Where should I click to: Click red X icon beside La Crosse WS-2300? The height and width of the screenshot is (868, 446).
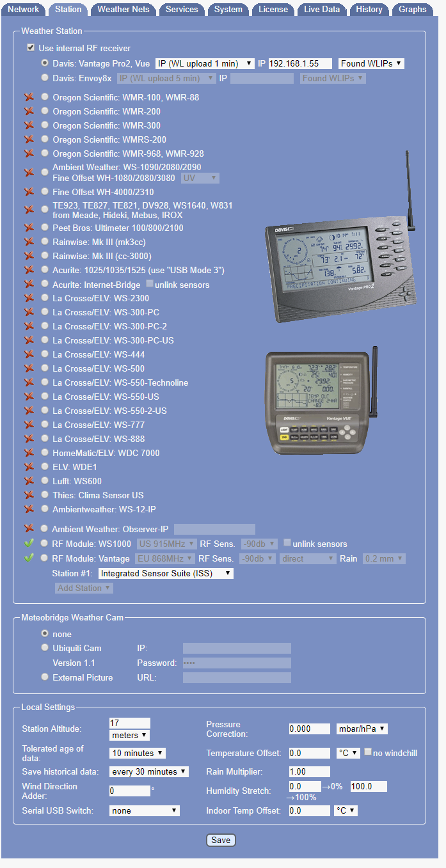tap(29, 298)
